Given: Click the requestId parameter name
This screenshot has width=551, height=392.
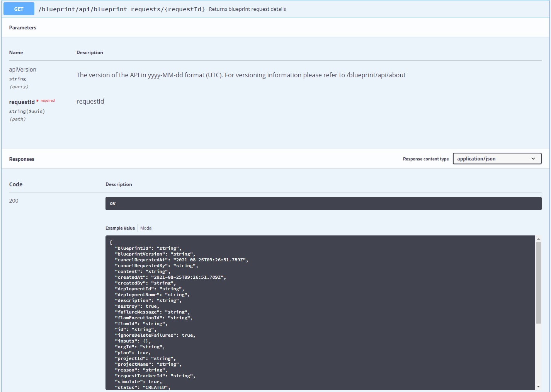Looking at the screenshot, I should tap(22, 102).
